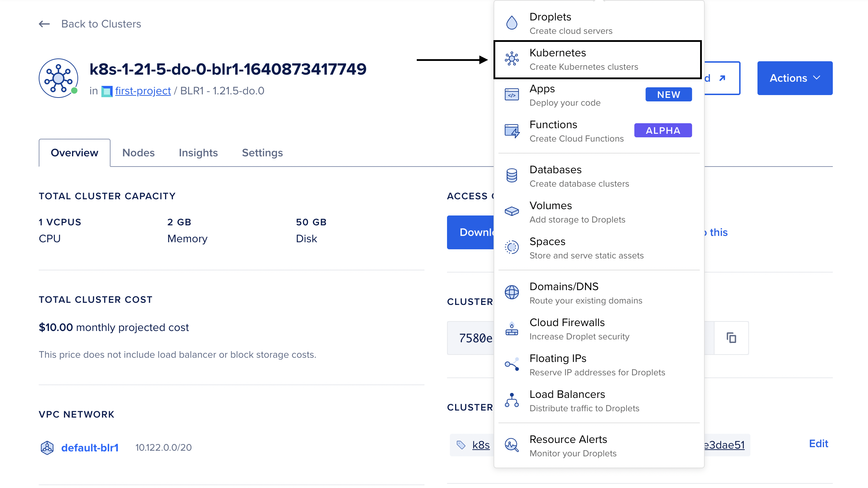Click the back arrow to Clusters
Viewport: 868px width, 488px height.
(x=44, y=24)
